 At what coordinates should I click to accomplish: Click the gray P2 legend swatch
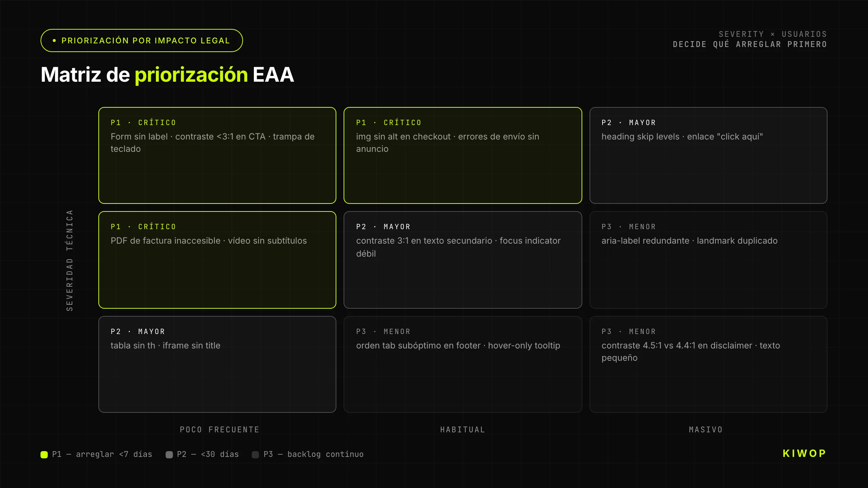(169, 455)
